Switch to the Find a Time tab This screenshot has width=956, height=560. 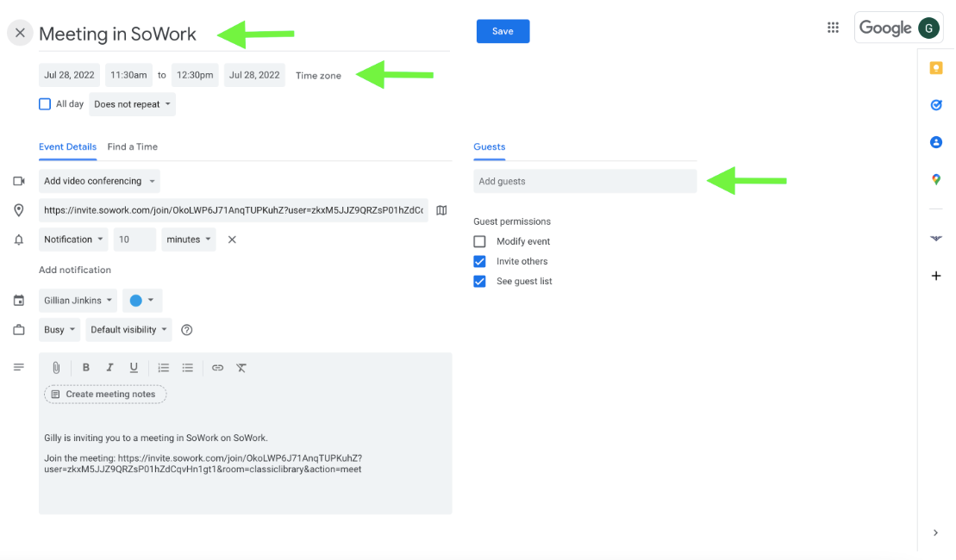click(x=132, y=146)
